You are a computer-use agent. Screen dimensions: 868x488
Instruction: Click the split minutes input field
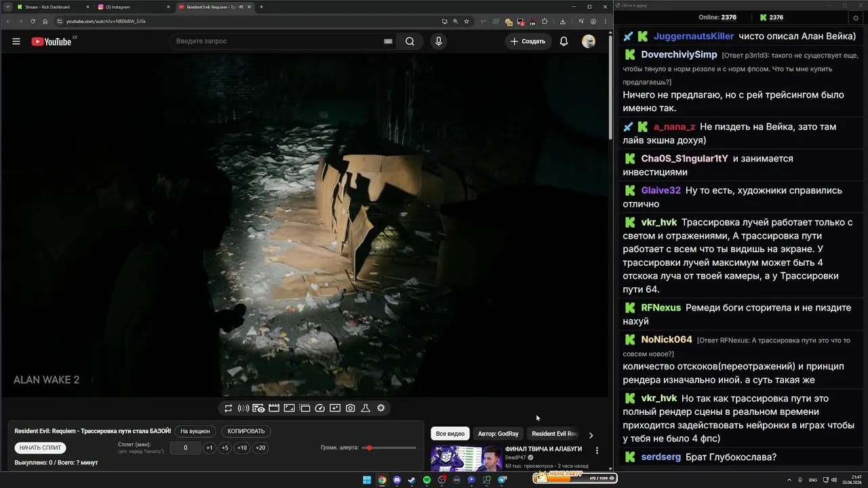click(x=185, y=448)
